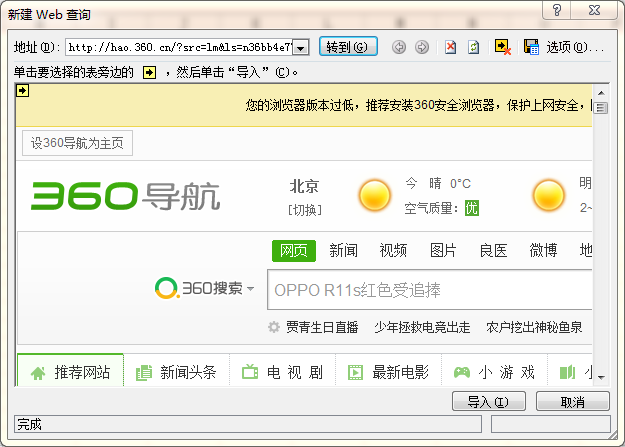Click the forward navigation arrow icon
Viewport: 625px width, 447px height.
[422, 47]
